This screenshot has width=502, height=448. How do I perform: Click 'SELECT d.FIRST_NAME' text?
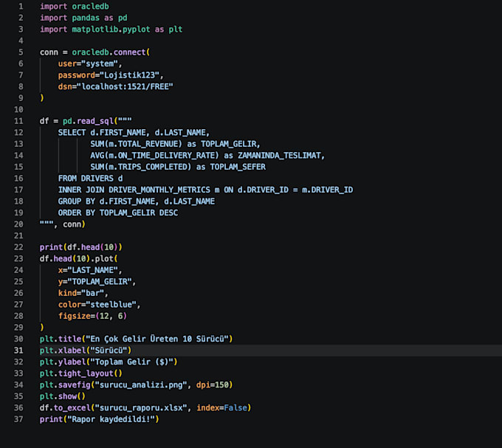(x=102, y=132)
